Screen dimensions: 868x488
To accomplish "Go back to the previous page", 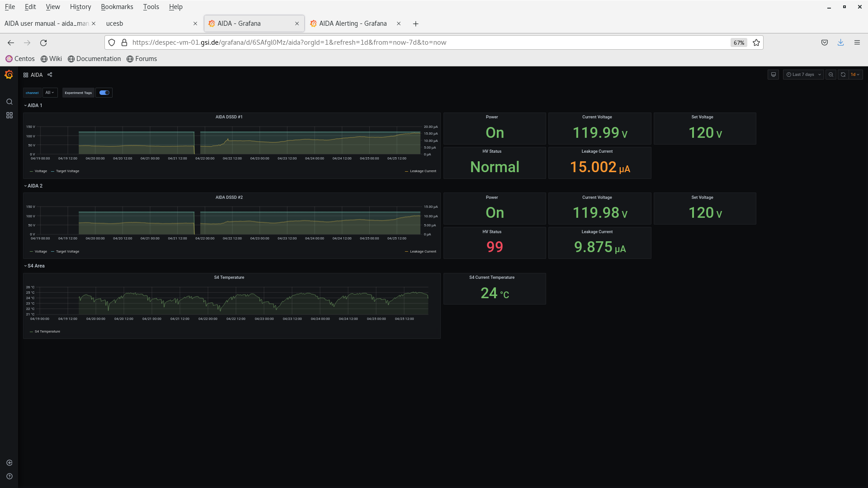I will (11, 42).
